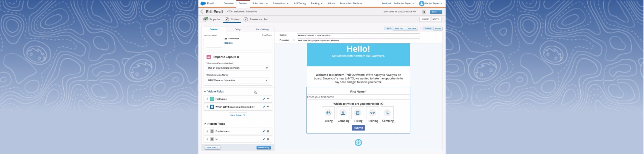Edit the id hidden field
Screen dimensions: 644x154
coord(264,139)
